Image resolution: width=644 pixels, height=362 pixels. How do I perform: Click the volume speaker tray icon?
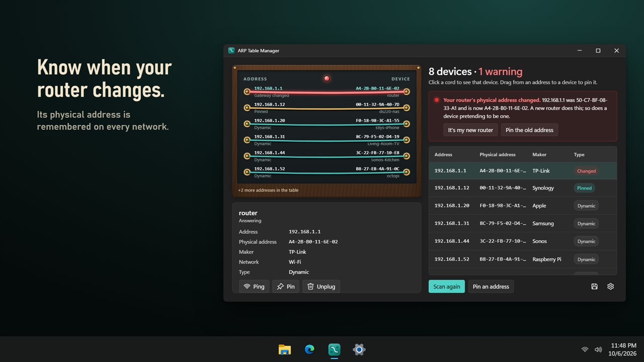[598, 349]
